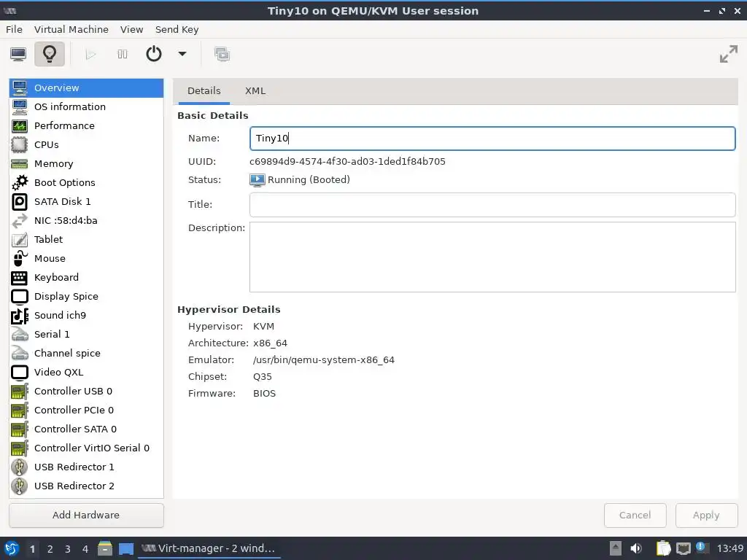This screenshot has height=560, width=747.
Task: Select Serial 1 entry
Action: [86, 334]
